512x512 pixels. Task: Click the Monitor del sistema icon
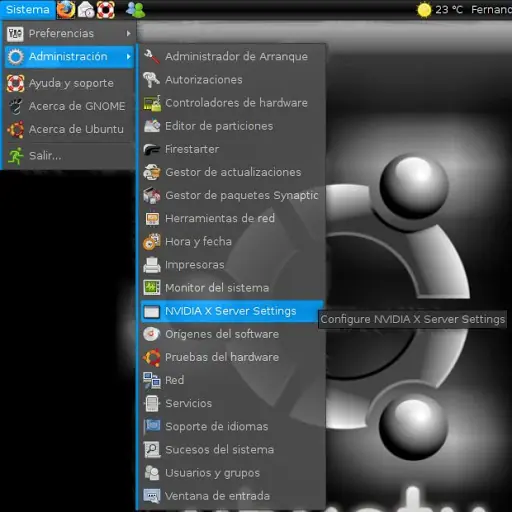[152, 288]
